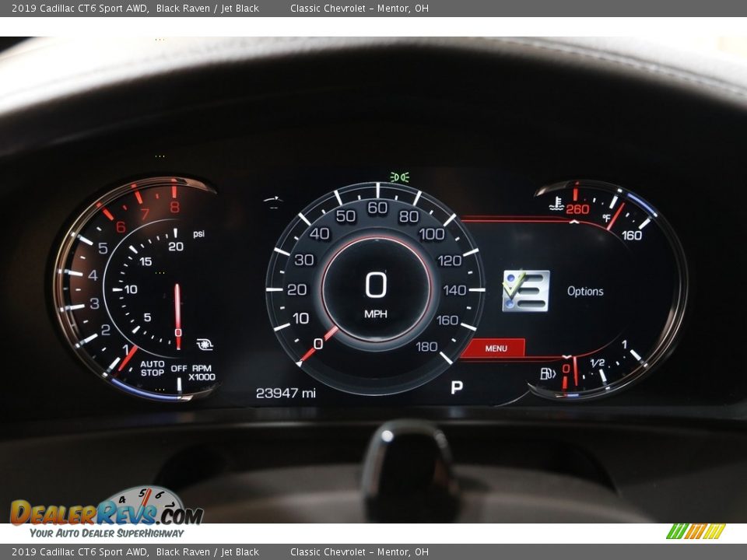This screenshot has height=560, width=747.
Task: Tap the fuel pump icon
Action: coord(548,373)
